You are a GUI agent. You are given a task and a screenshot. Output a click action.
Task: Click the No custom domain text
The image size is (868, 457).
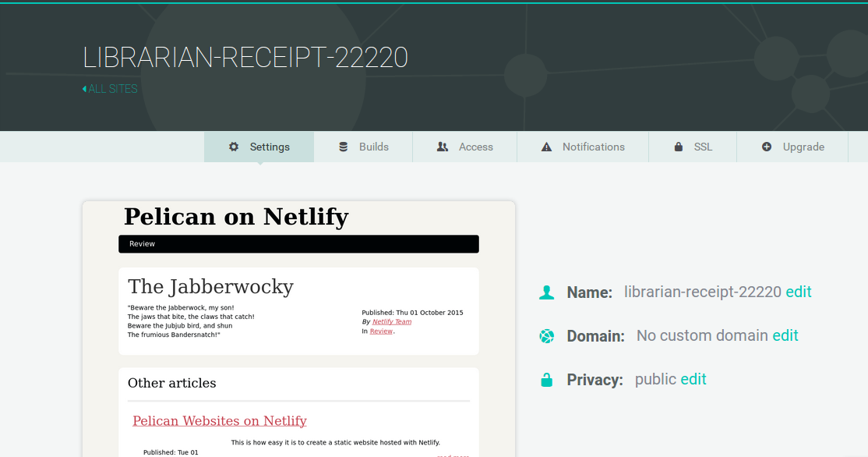click(x=702, y=335)
